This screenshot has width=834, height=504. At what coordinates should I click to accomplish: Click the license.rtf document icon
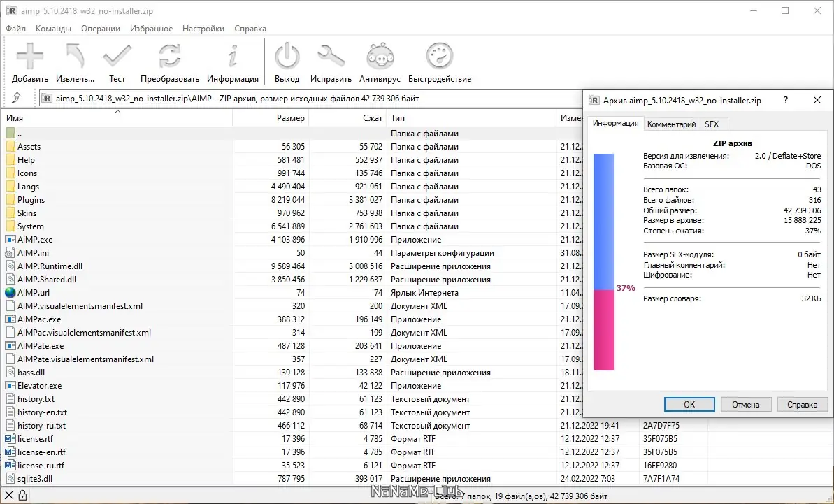(x=10, y=439)
